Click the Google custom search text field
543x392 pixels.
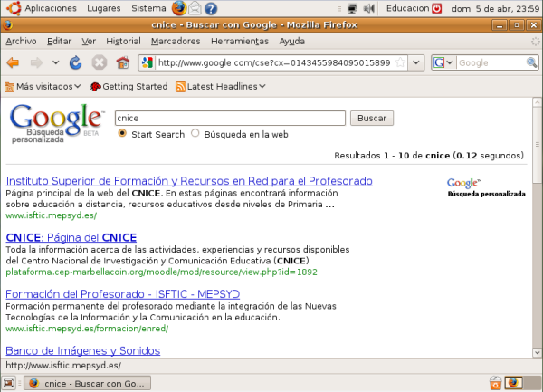click(x=230, y=118)
